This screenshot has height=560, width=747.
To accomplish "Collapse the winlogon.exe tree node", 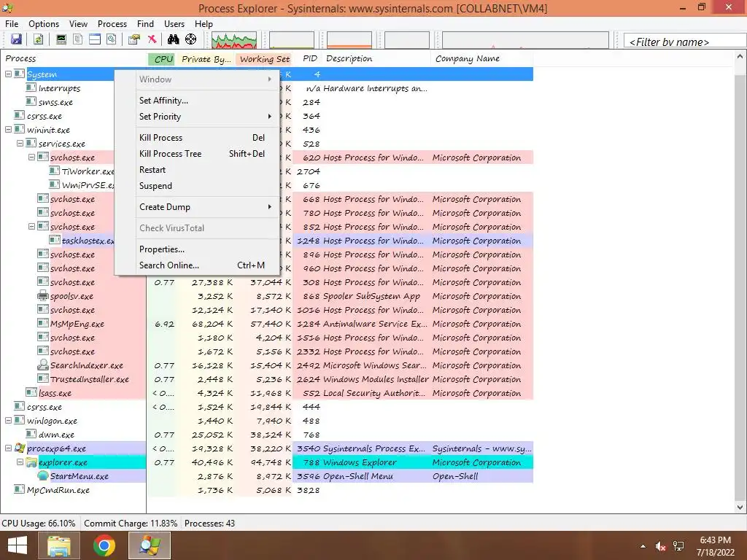I will pos(8,421).
